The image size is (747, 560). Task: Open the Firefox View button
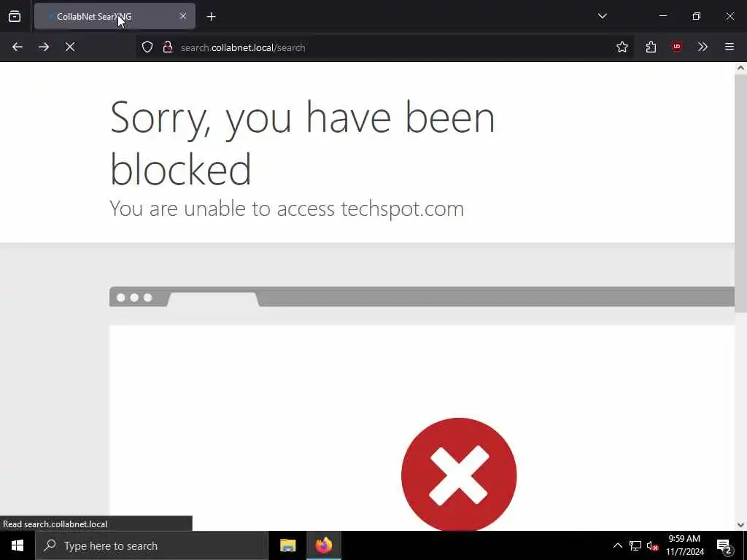coord(15,16)
